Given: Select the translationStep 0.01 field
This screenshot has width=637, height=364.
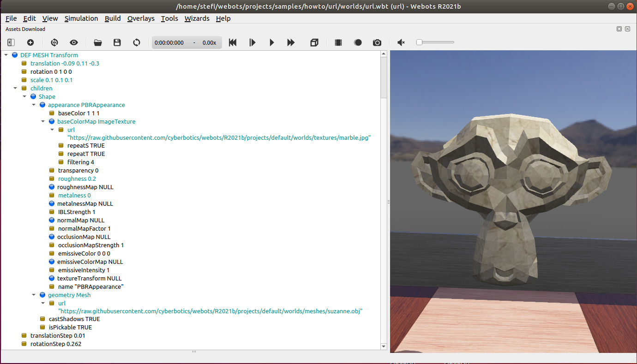Looking at the screenshot, I should 57,335.
